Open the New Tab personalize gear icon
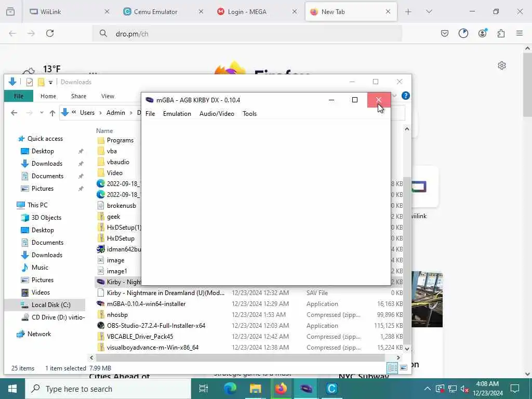This screenshot has width=532, height=399. click(x=502, y=65)
